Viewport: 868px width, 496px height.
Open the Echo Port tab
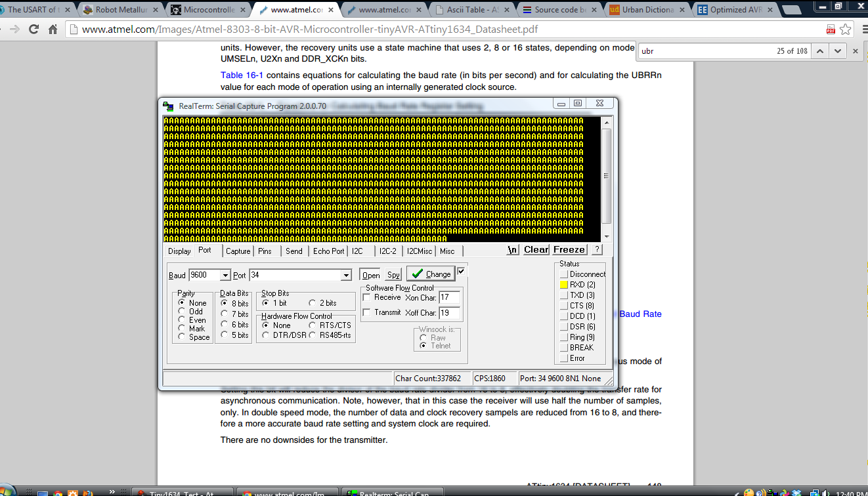click(x=328, y=251)
